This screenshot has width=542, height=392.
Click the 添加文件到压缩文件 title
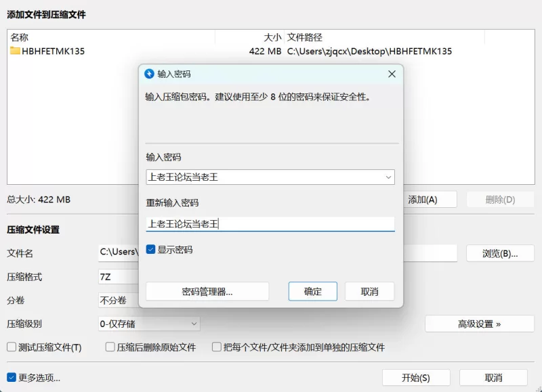46,14
